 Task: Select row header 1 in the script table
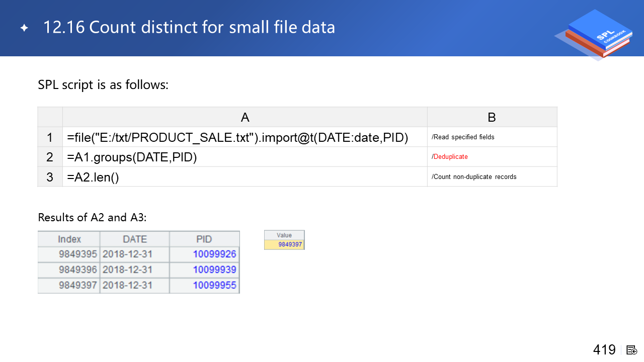[50, 137]
